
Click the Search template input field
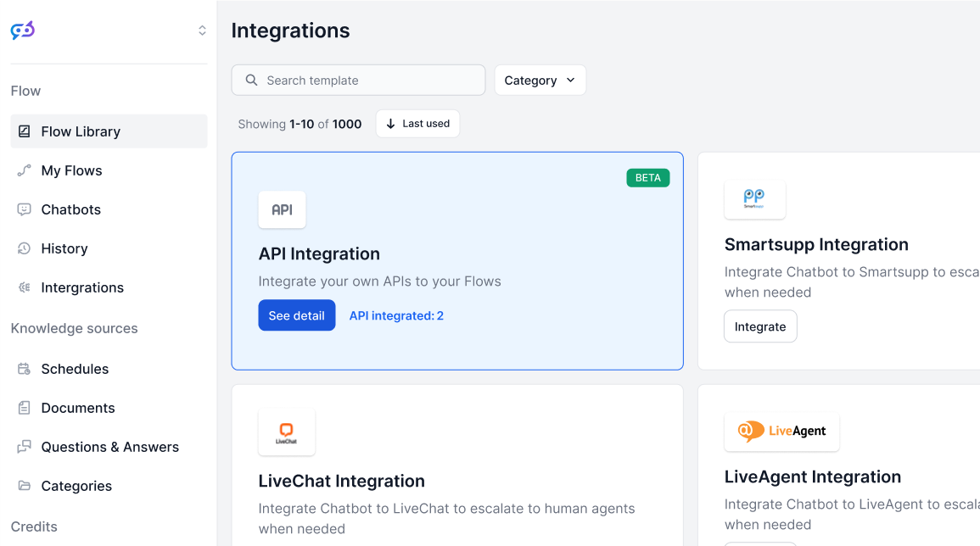(358, 80)
